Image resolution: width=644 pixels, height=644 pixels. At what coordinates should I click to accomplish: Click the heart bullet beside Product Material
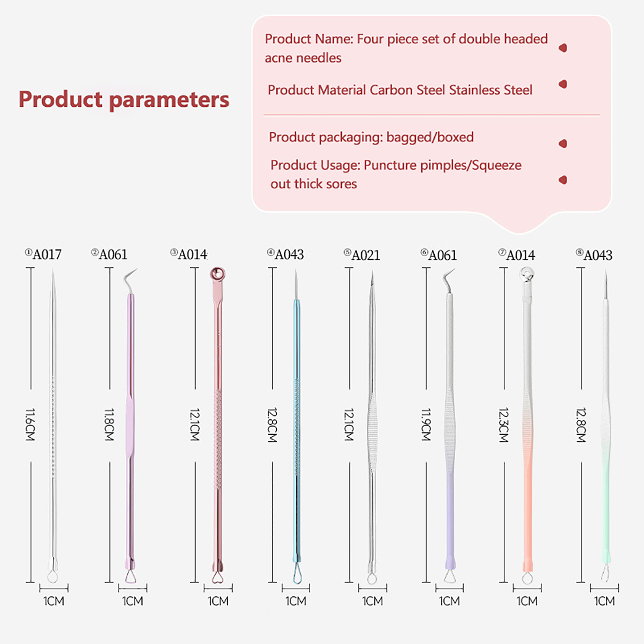[563, 84]
